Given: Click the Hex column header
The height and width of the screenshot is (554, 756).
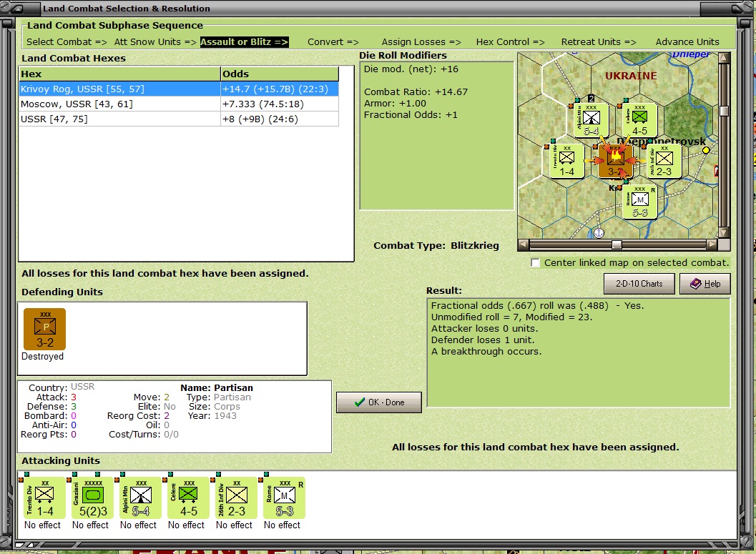Looking at the screenshot, I should click(119, 74).
